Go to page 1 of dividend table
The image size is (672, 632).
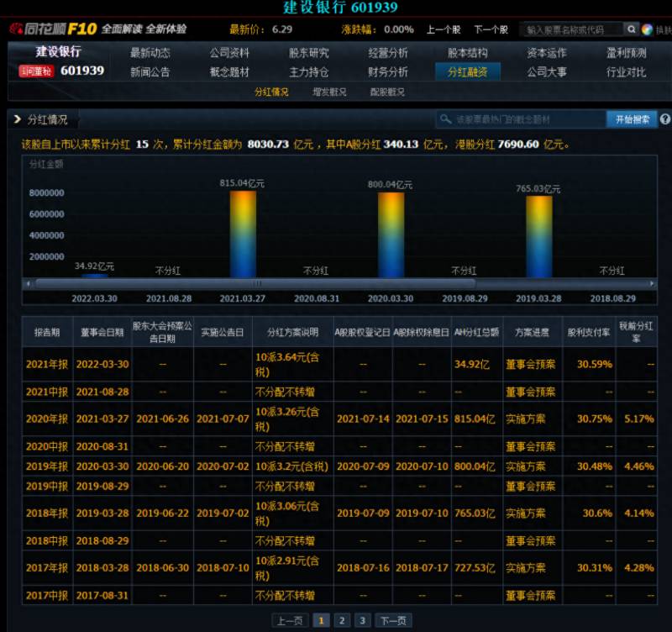click(321, 620)
